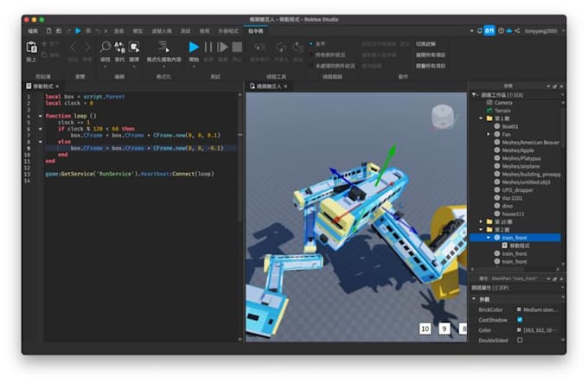The image size is (588, 383).
Task: Click the number 9 button in viewport
Action: tap(444, 329)
